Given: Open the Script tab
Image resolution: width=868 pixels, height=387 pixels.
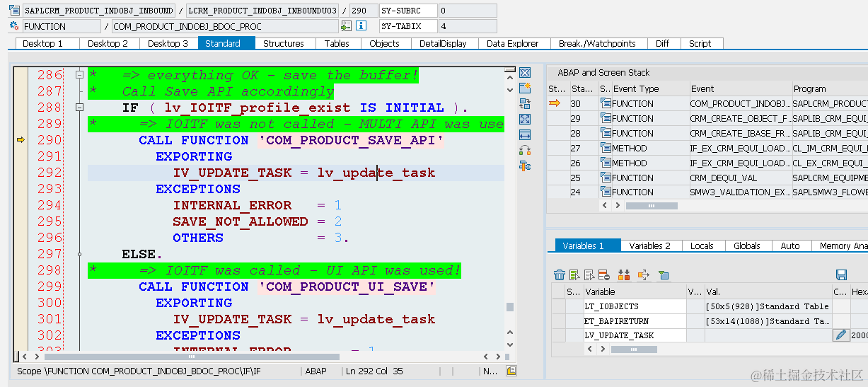Looking at the screenshot, I should pyautogui.click(x=700, y=43).
